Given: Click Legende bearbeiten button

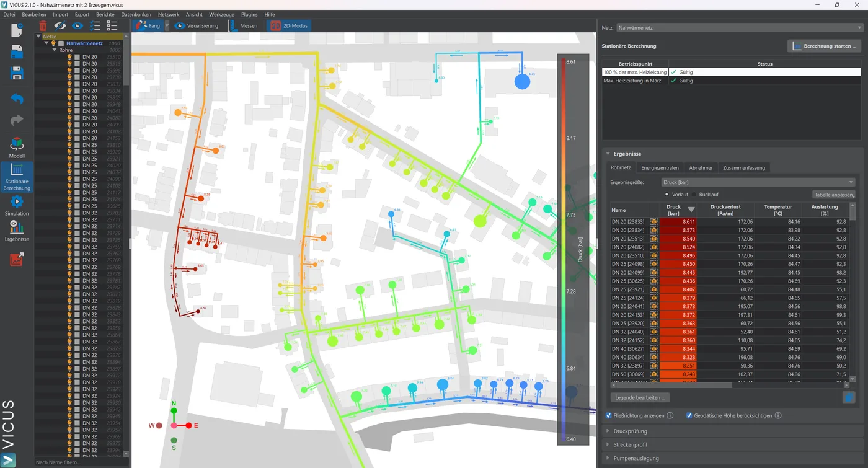Looking at the screenshot, I should (x=640, y=397).
